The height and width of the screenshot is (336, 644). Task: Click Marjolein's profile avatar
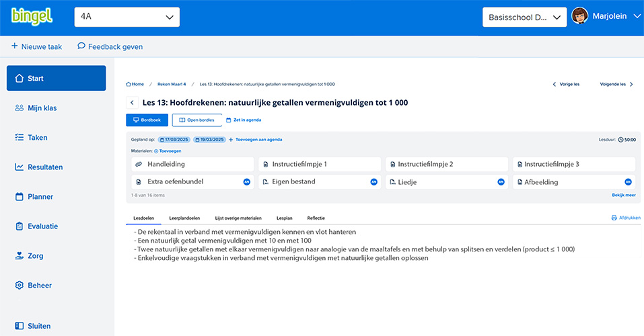click(579, 16)
